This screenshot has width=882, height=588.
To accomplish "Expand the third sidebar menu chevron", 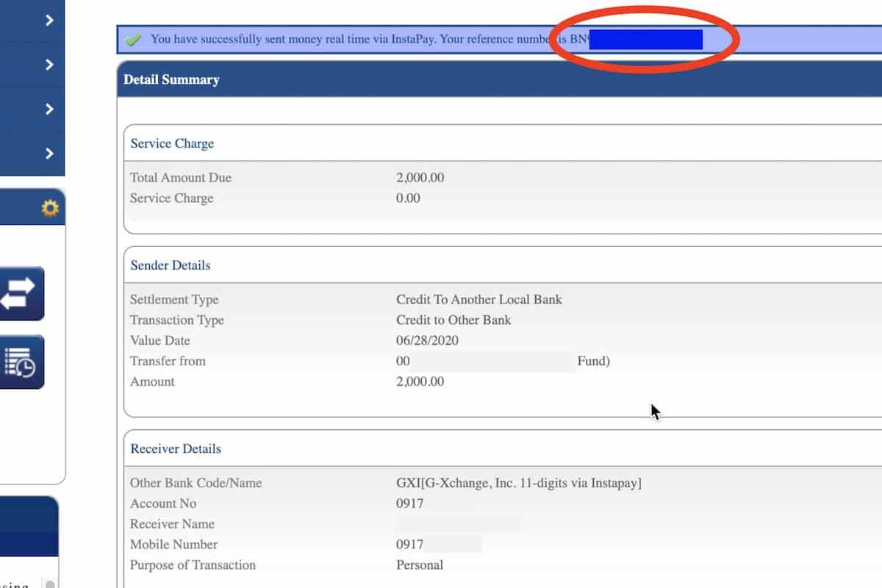I will (x=49, y=109).
